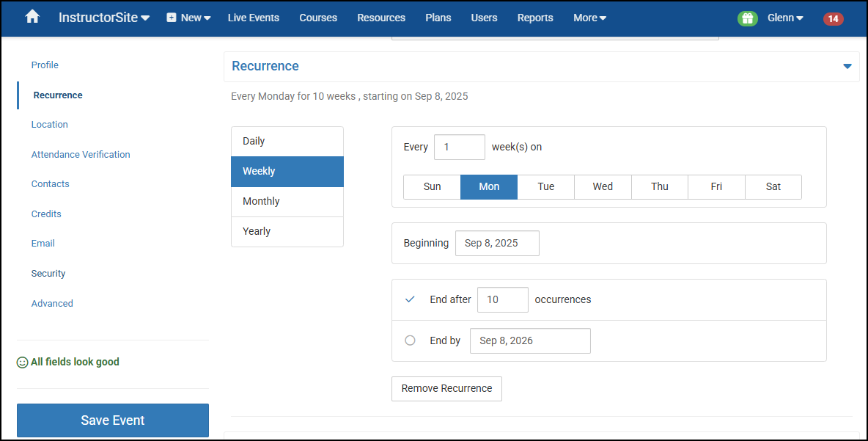Open the green gift icon
This screenshot has width=868, height=441.
(747, 18)
